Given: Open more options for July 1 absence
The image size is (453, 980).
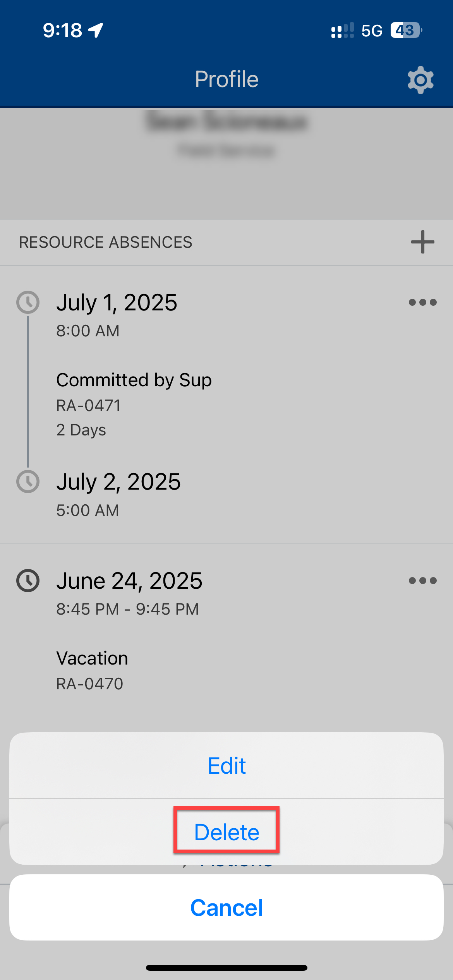Looking at the screenshot, I should tap(422, 302).
